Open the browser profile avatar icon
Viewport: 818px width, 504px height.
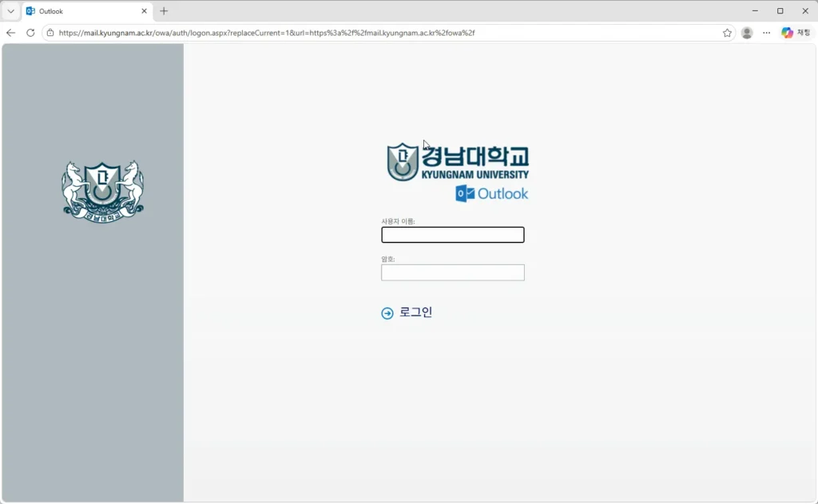point(746,33)
